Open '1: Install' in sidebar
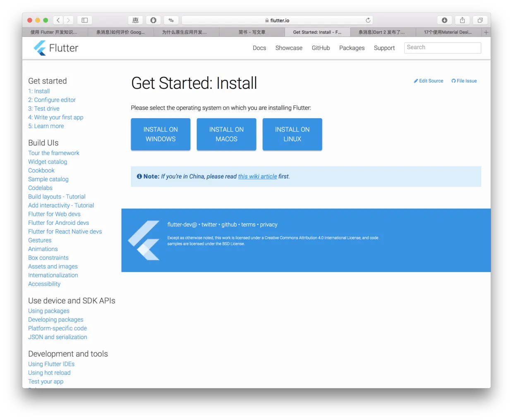513x420 pixels. click(x=39, y=91)
